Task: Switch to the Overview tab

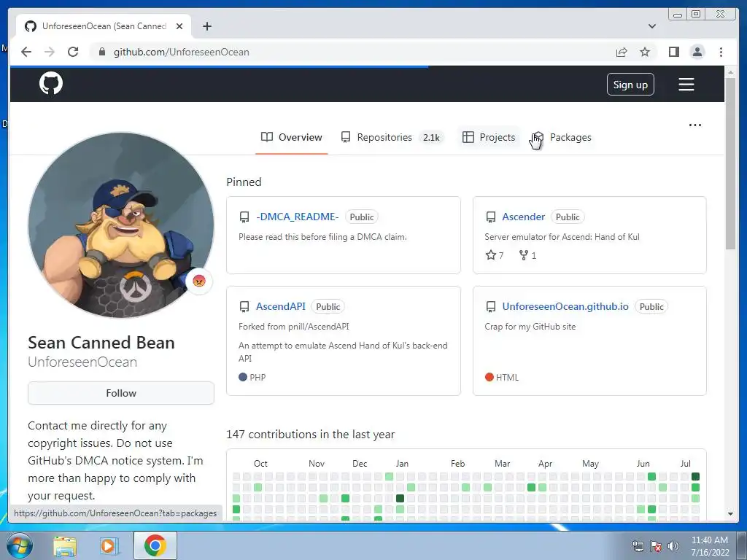Action: (x=292, y=137)
